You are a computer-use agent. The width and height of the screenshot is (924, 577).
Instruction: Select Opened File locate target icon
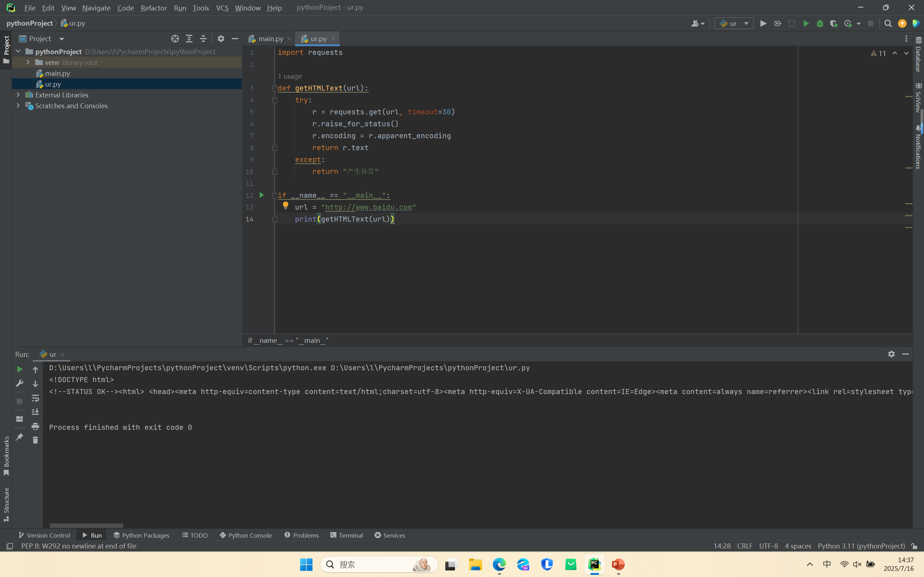(175, 39)
